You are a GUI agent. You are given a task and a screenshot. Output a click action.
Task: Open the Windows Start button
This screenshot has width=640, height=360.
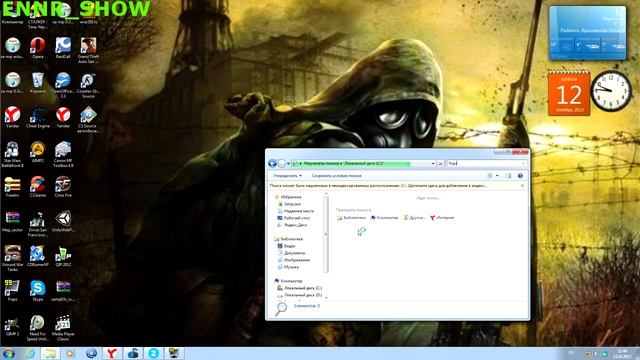click(8, 353)
